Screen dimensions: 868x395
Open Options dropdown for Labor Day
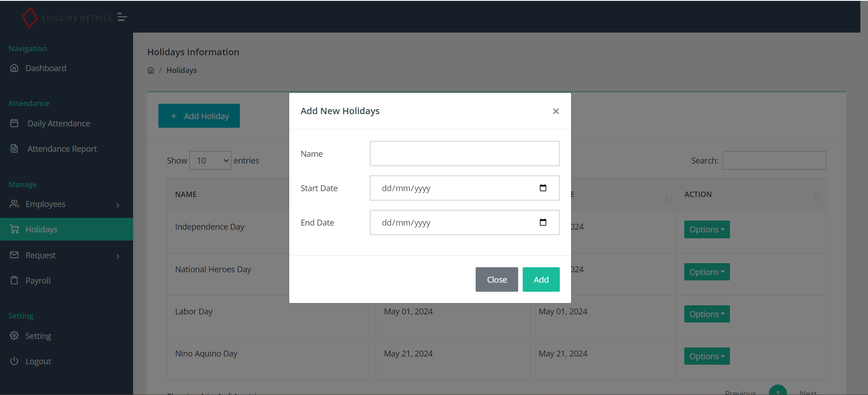706,314
